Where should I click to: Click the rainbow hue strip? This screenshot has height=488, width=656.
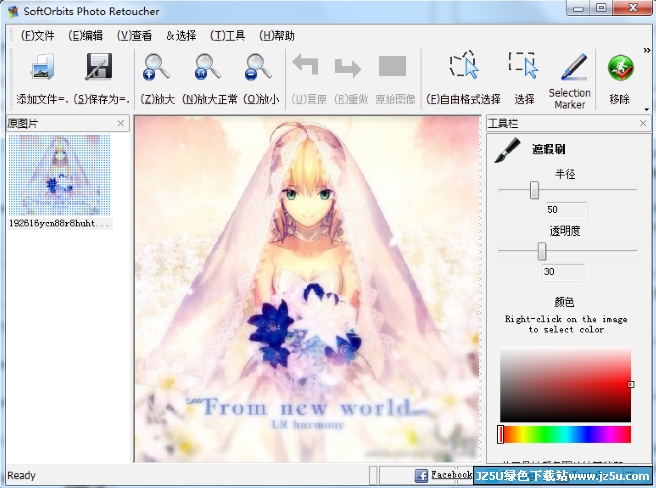[565, 434]
